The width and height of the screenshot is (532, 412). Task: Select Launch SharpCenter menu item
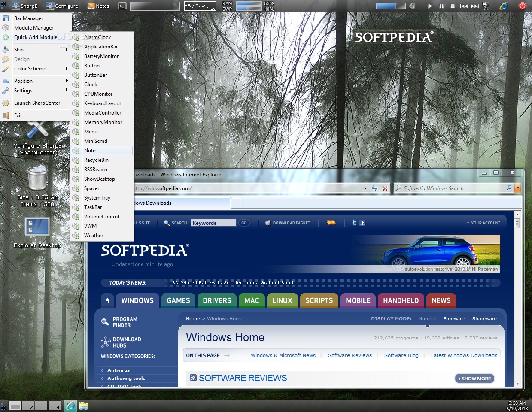pos(36,103)
